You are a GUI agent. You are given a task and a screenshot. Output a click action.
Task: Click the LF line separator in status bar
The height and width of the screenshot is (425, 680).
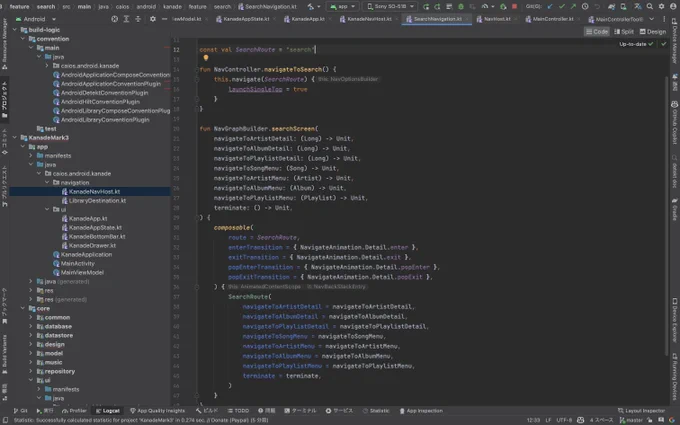coord(548,420)
